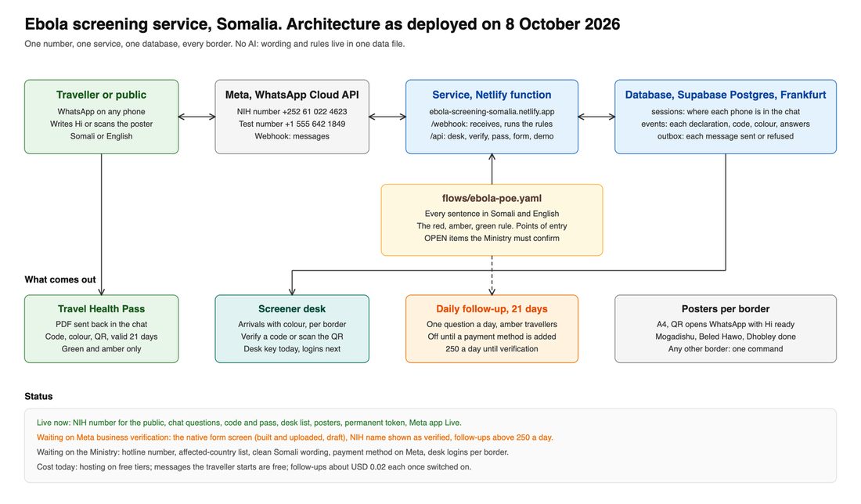Click '250 a day until verification'

(x=492, y=348)
